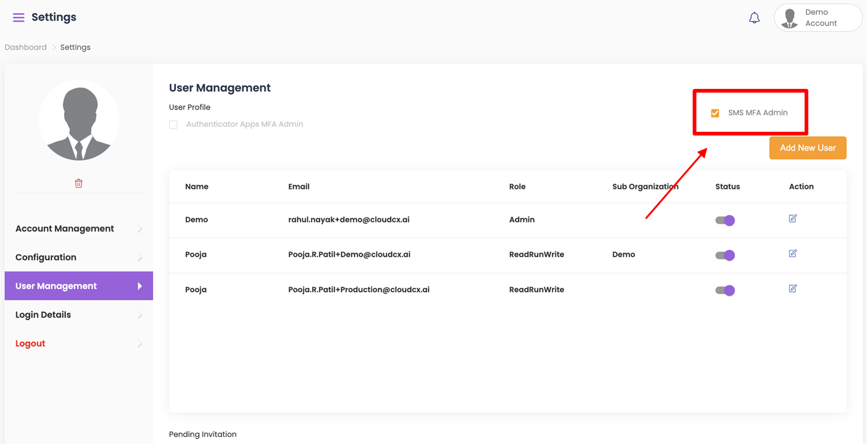868x445 pixels.
Task: Uncheck the SMS MFA Admin checkbox
Action: [x=715, y=113]
